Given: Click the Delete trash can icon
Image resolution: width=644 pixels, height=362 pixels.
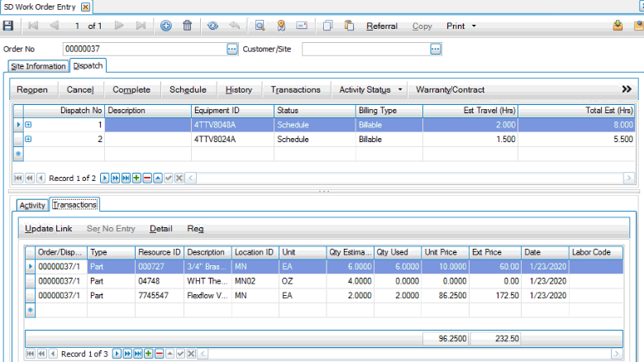Looking at the screenshot, I should coord(187,26).
